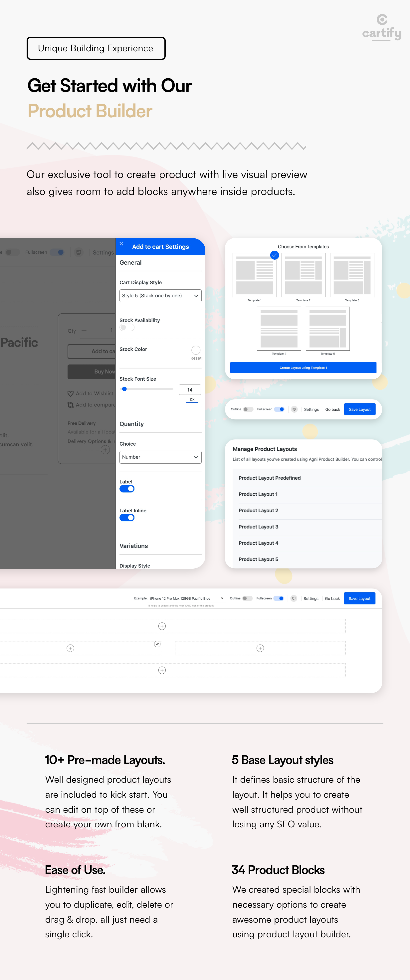Screen dimensions: 410x980
Task: Click the pencil edit icon in the left builder column
Action: pos(157,644)
